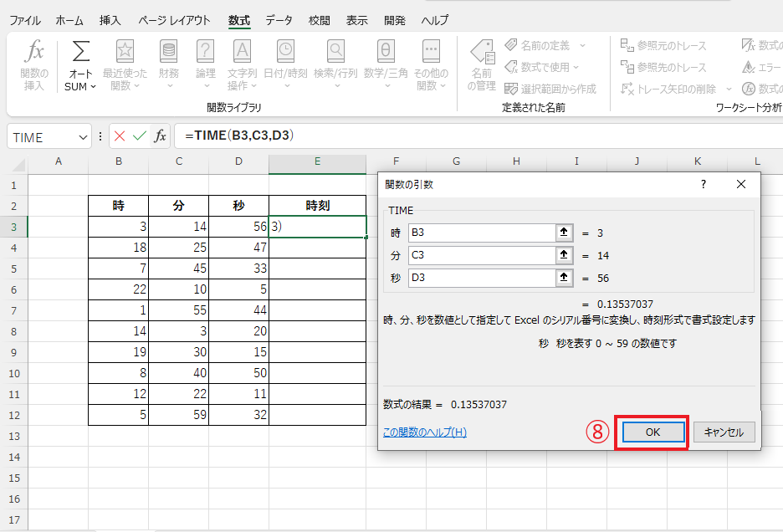Image resolution: width=783 pixels, height=532 pixels.
Task: Open the Insert Function (関数の挿入) button
Action: pos(34,65)
